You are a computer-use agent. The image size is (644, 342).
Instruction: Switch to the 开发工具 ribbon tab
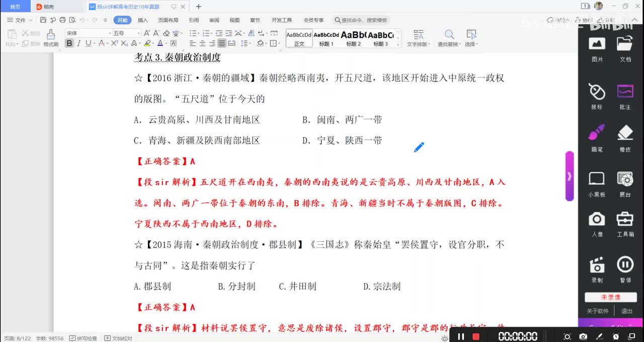pyautogui.click(x=282, y=20)
